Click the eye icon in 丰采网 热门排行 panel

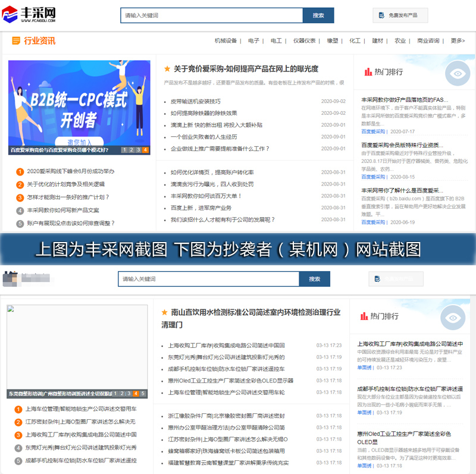(458, 73)
